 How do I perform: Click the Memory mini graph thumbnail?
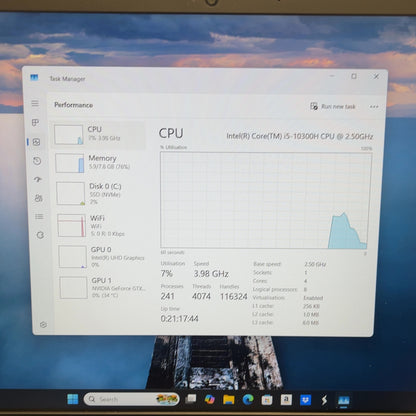70,163
